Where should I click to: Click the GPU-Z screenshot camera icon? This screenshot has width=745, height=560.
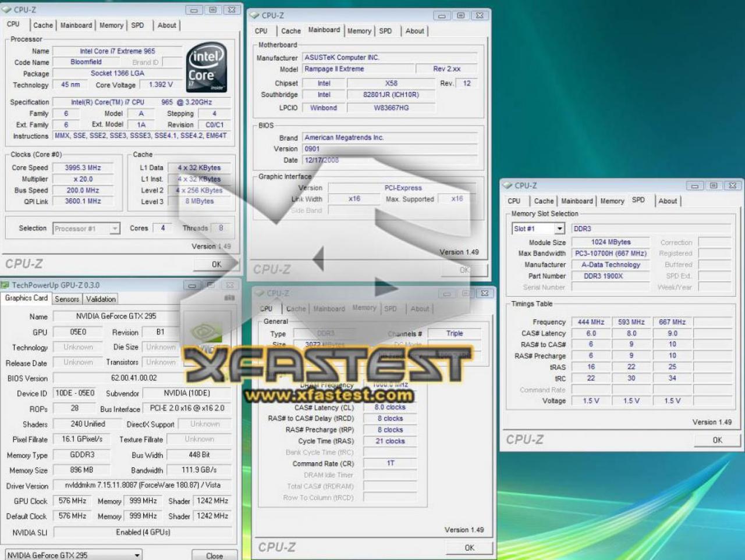coord(230,298)
